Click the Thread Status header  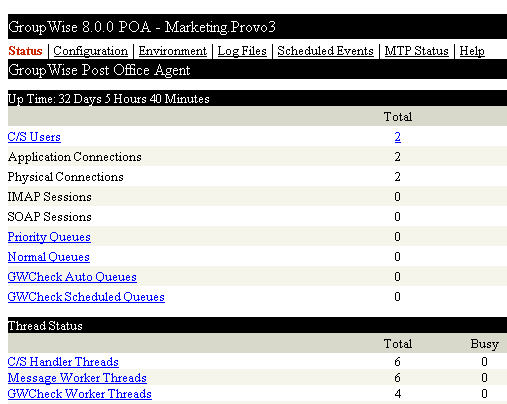(x=45, y=326)
